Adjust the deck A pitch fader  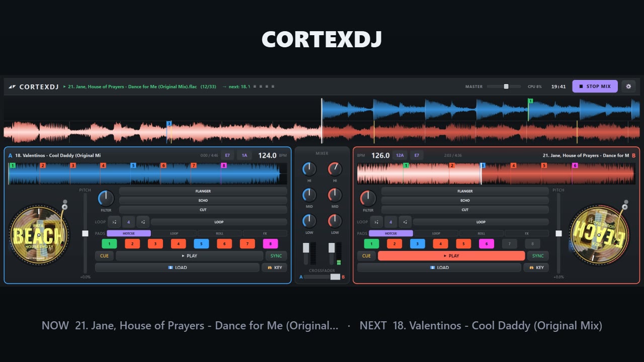tap(85, 233)
